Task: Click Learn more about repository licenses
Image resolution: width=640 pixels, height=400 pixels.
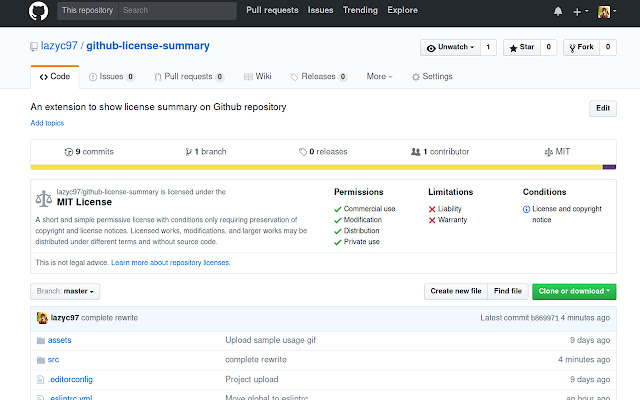Action: (x=171, y=262)
